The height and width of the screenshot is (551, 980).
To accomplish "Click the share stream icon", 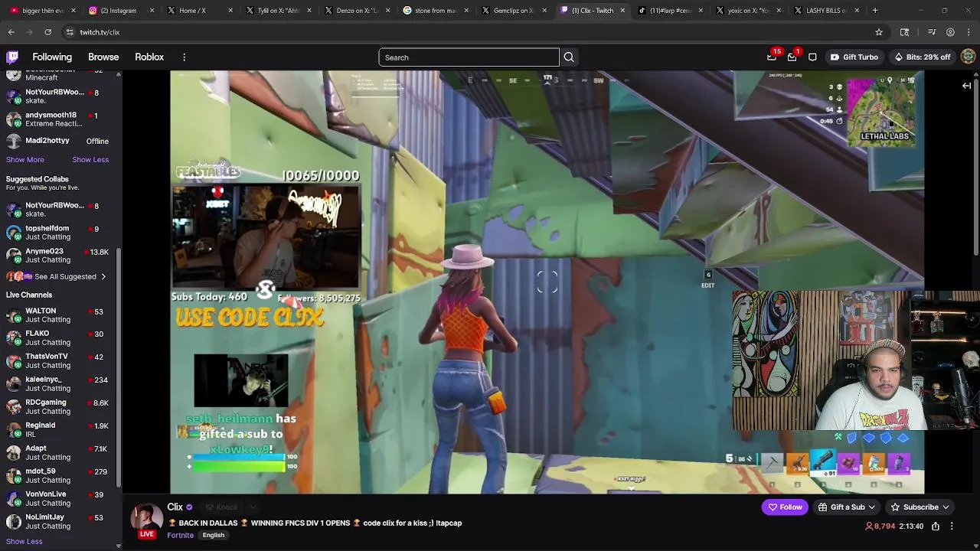I will [935, 527].
